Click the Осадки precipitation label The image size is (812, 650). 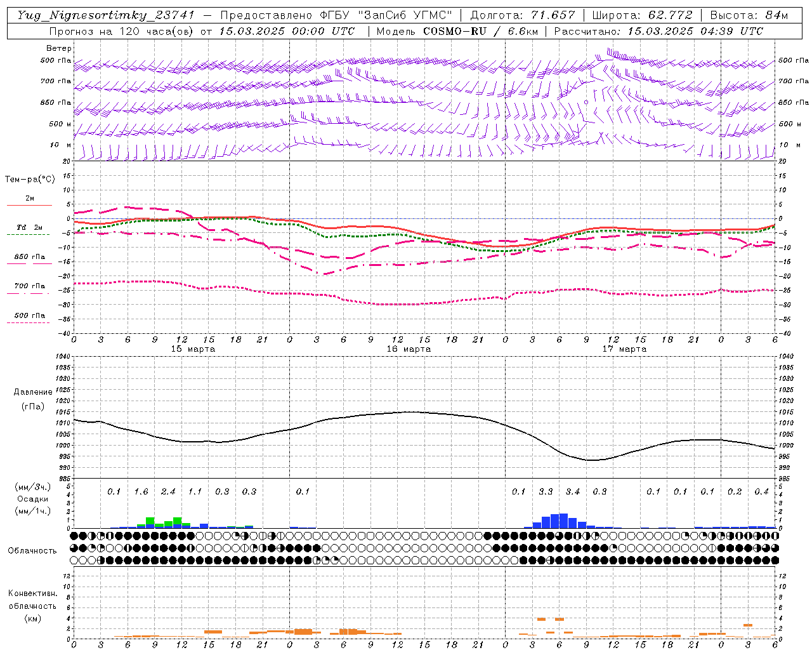pos(33,500)
